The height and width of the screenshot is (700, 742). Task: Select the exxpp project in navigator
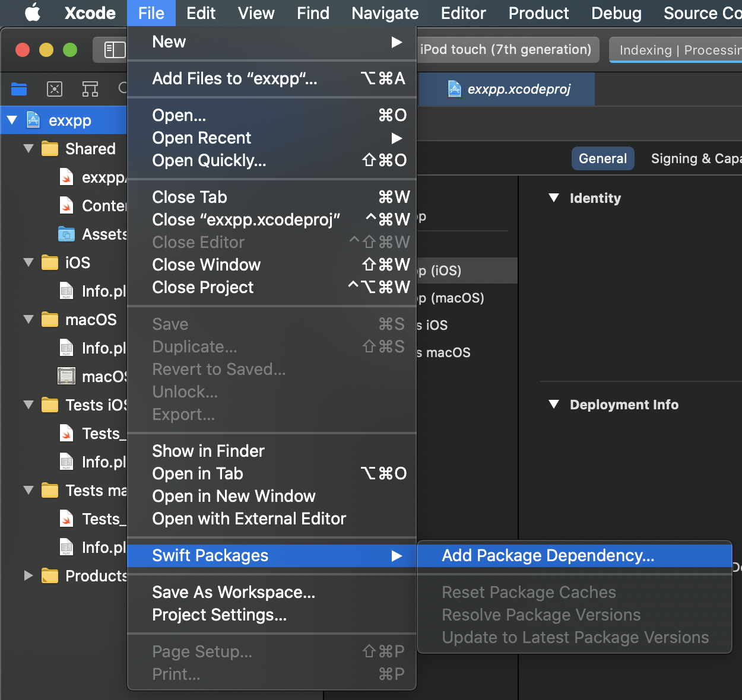pyautogui.click(x=64, y=120)
